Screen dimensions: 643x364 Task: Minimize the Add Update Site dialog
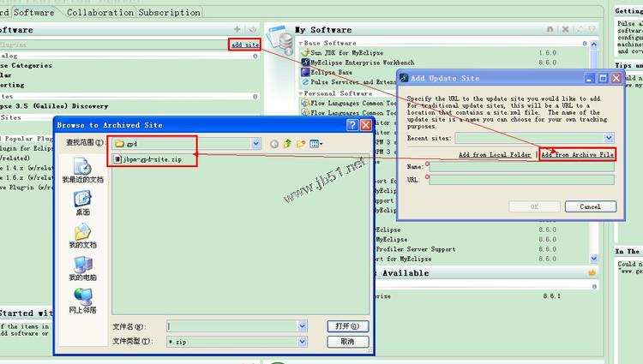[589, 78]
